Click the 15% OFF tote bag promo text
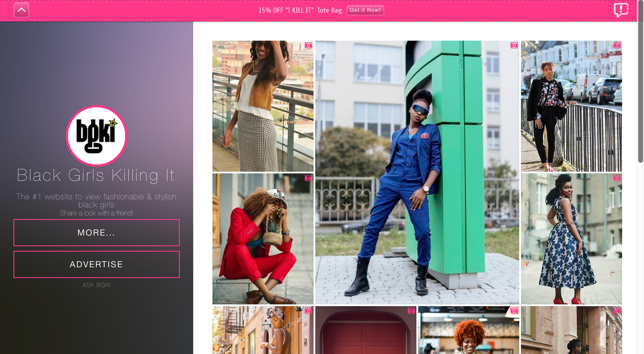 tap(300, 10)
